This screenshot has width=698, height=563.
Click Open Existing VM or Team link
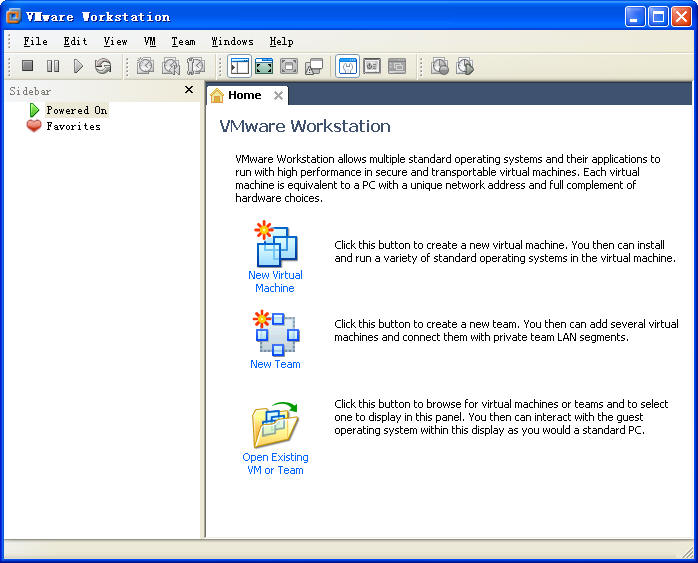[x=275, y=464]
